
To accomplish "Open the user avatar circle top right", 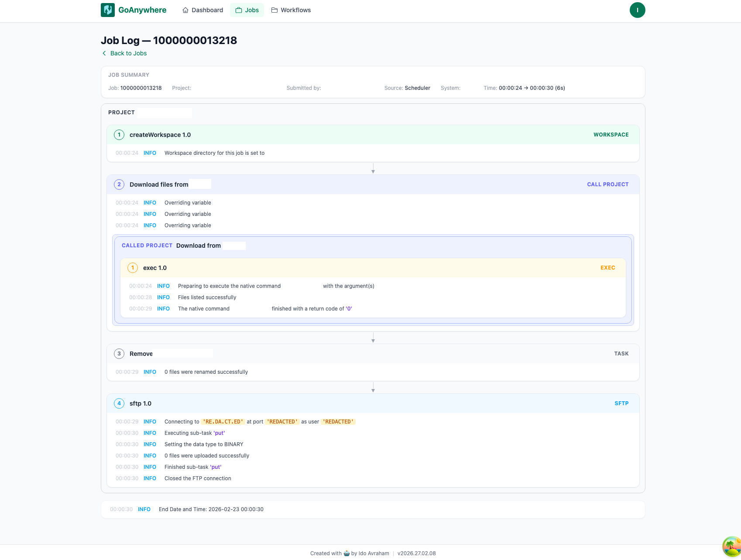I will point(638,10).
